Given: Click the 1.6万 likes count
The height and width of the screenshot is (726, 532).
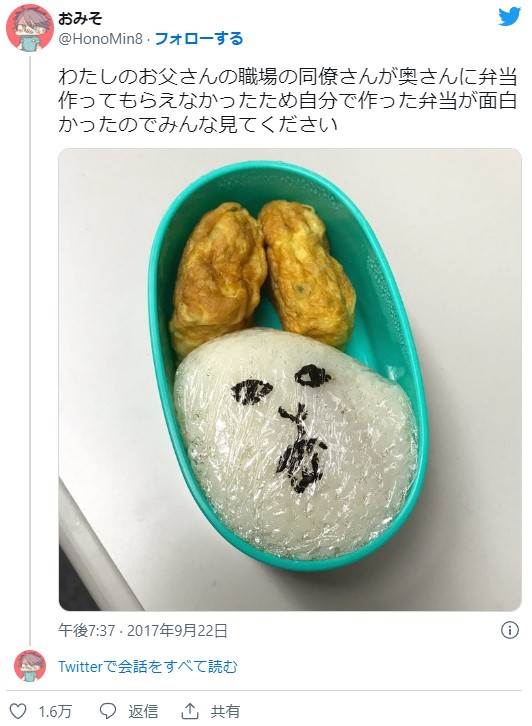Looking at the screenshot, I should [x=55, y=711].
